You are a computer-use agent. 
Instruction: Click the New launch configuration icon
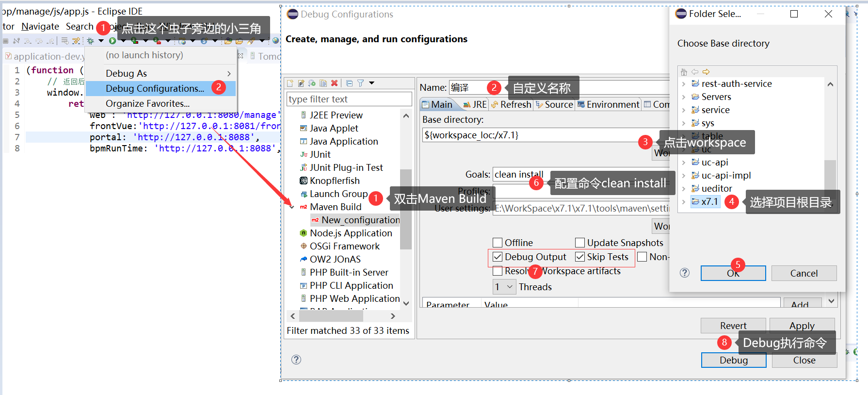click(x=290, y=83)
